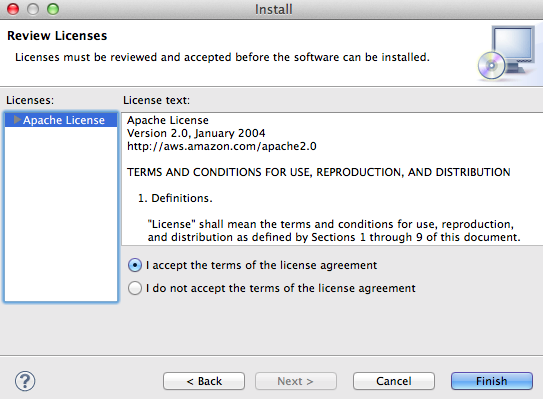Screen dimensions: 543x399
Task: Click the Review Licenses heading
Action: pyautogui.click(x=57, y=36)
